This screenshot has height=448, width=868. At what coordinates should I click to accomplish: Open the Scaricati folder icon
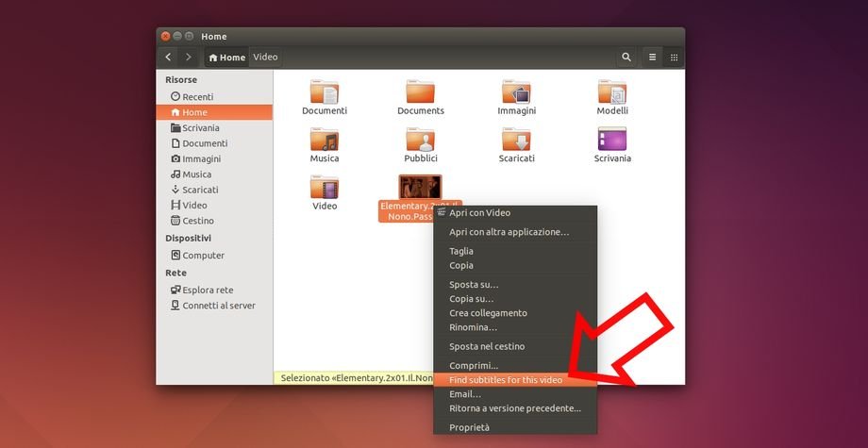[516, 141]
